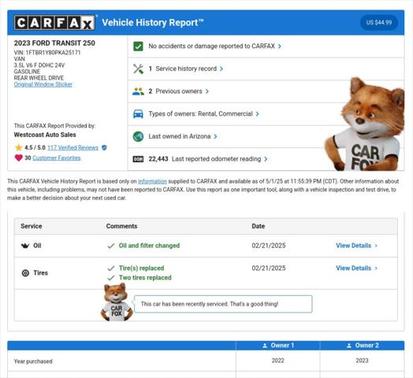Click the pink heart Customer Favorites icon
Image resolution: width=413 pixels, height=378 pixels.
click(19, 158)
